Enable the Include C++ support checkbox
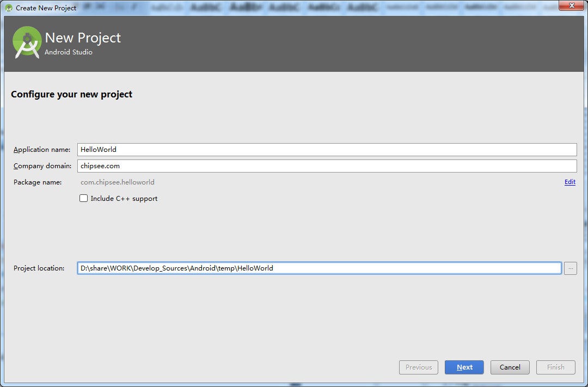Screen dimensions: 588x387 click(x=84, y=198)
